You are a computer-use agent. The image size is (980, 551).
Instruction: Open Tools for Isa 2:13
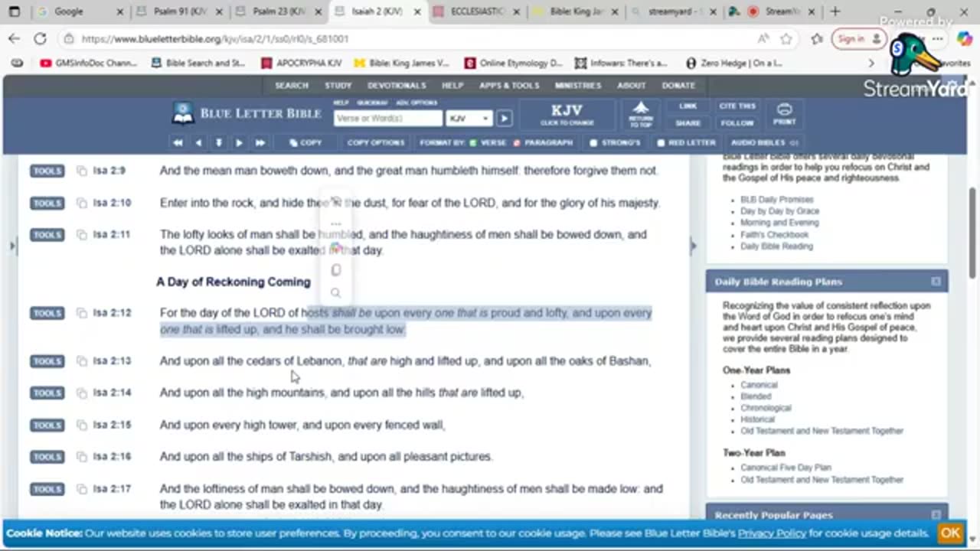tap(47, 361)
